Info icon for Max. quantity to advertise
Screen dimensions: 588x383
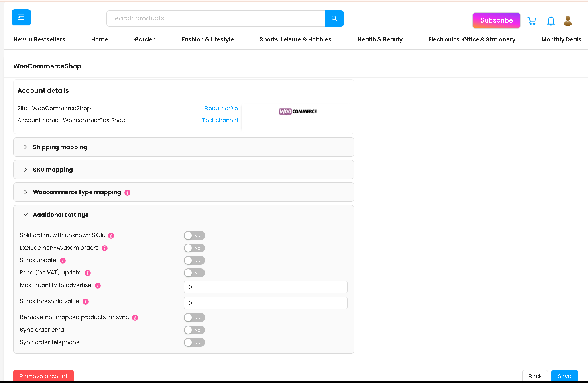point(98,285)
